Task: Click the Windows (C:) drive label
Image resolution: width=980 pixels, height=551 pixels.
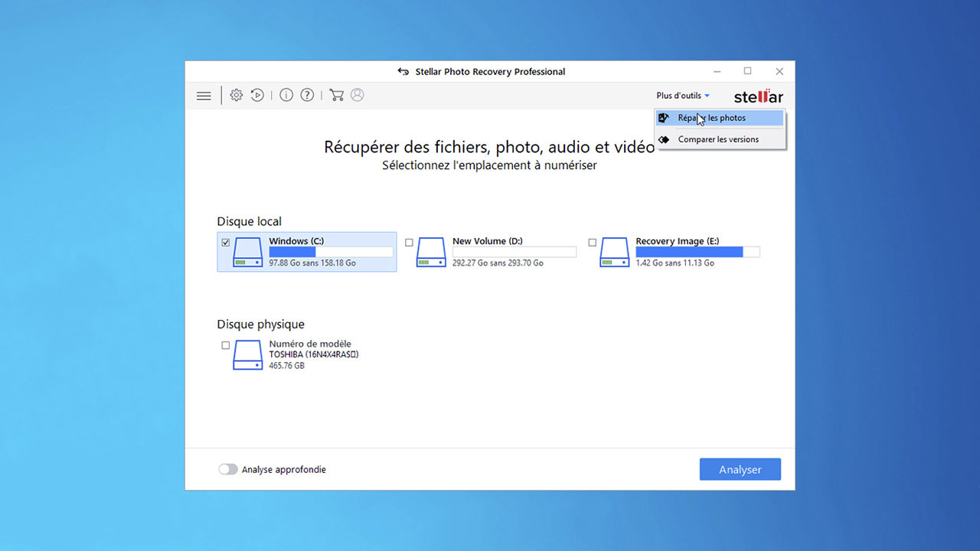Action: 296,241
